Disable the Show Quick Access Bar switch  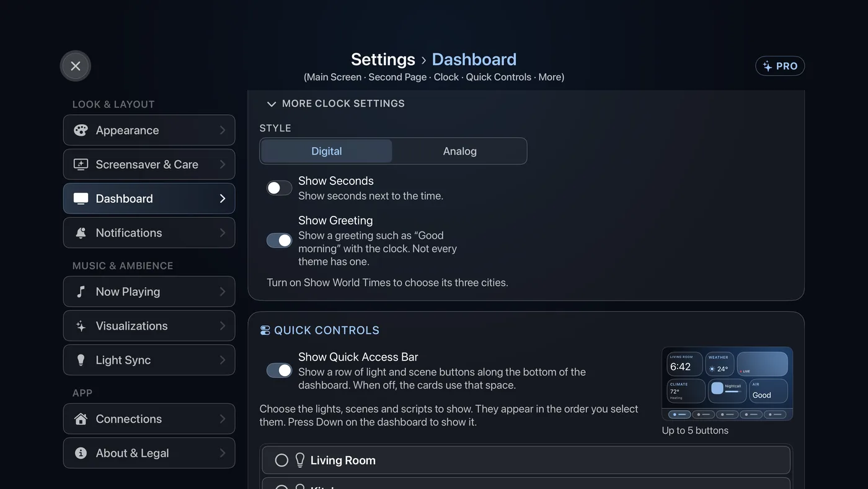coord(279,370)
